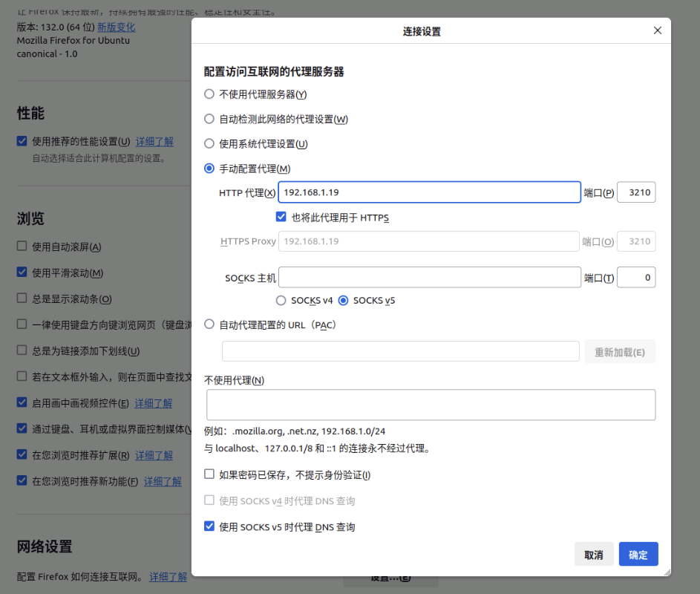
Task: Open 详细了解 link under 网络设置
Action: [x=168, y=577]
